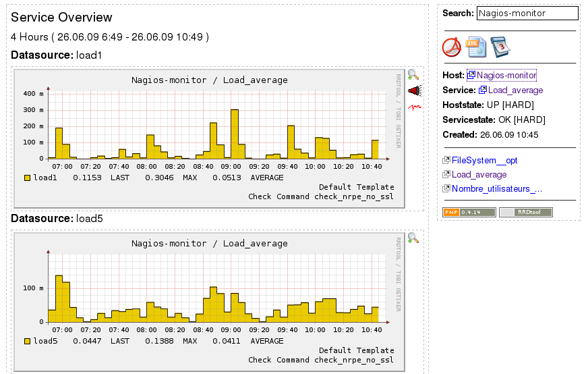
Task: Click the load1 yellow legend swatch
Action: click(x=27, y=178)
